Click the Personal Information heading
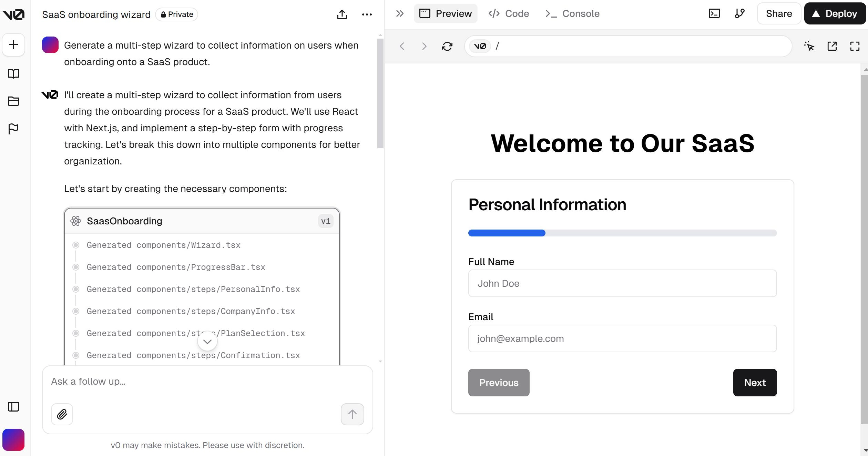The height and width of the screenshot is (456, 868). (x=547, y=205)
